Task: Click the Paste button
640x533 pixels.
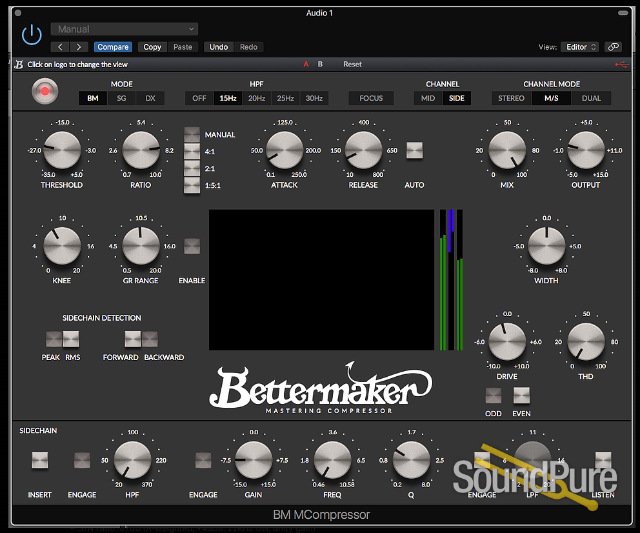Action: 183,47
